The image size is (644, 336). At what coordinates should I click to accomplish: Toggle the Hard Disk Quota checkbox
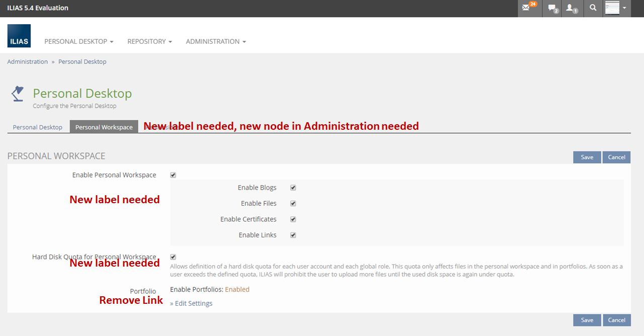point(173,257)
